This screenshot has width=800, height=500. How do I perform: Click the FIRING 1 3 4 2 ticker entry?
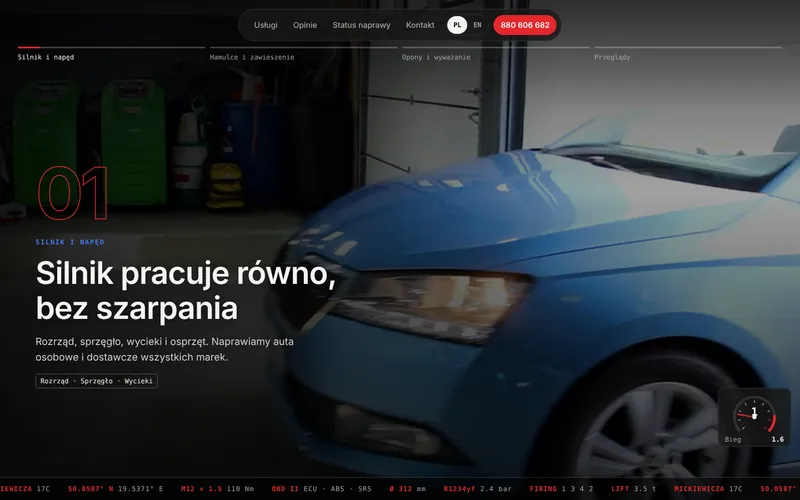coord(561,489)
